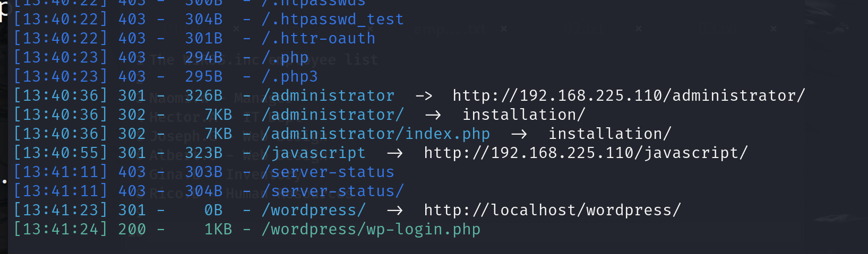Click the /.htpasswd_test path entry

[x=333, y=20]
